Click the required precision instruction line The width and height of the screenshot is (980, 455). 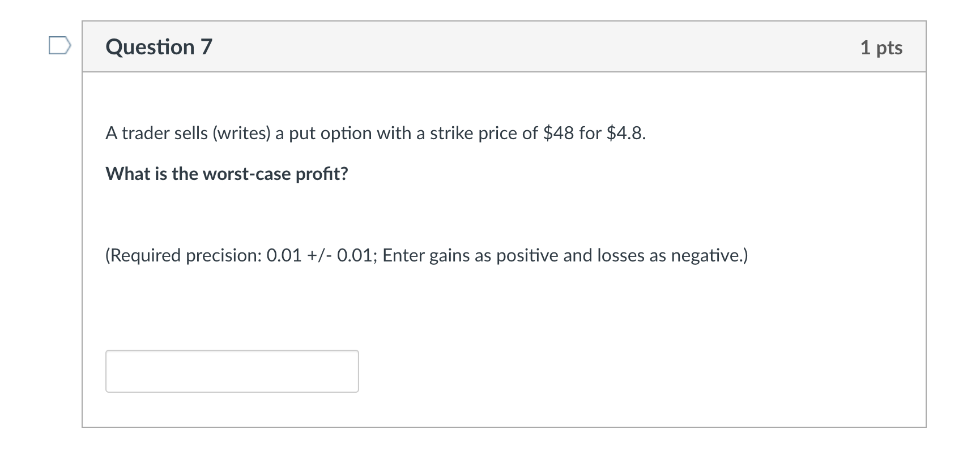pyautogui.click(x=426, y=255)
